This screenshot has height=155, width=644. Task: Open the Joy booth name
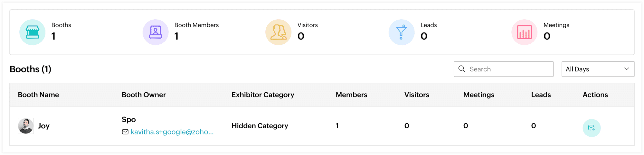tap(44, 126)
